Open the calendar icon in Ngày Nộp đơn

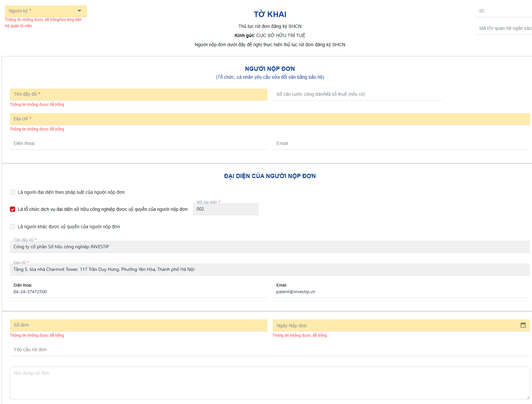tap(523, 325)
